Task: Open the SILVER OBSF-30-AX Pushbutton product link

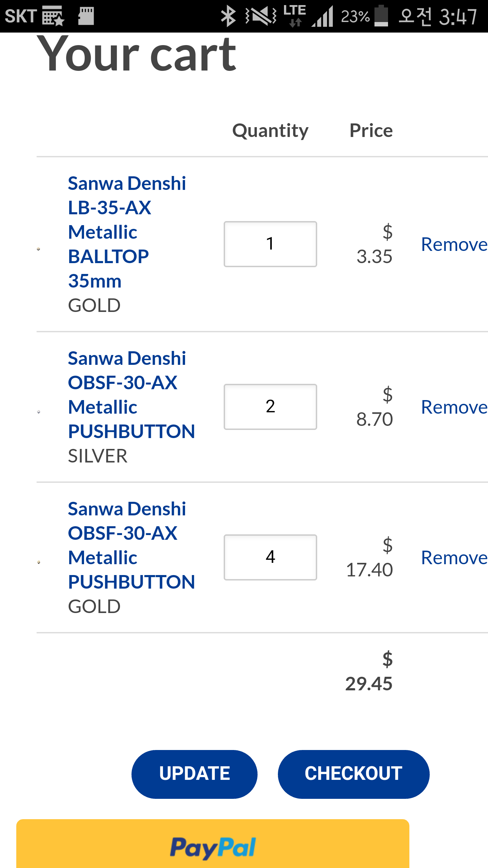Action: coord(131,395)
